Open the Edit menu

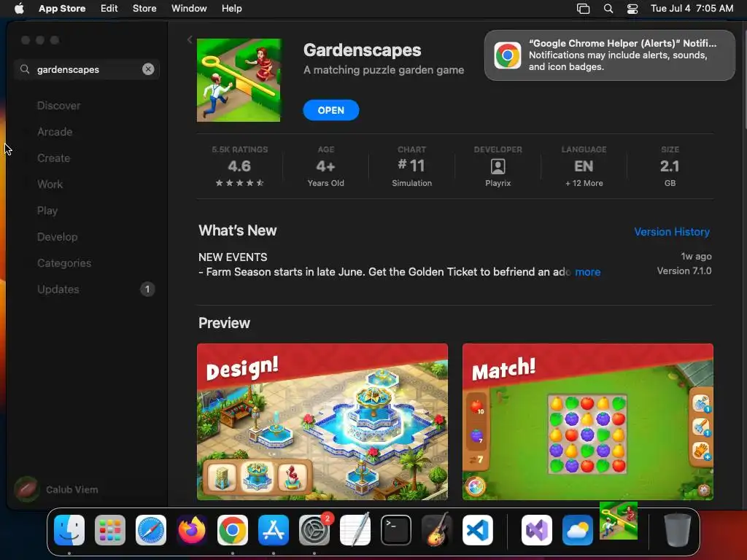tap(109, 9)
